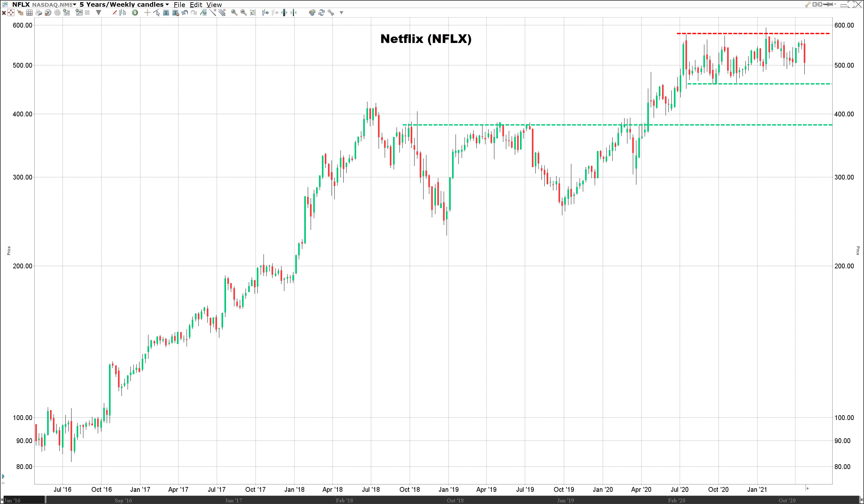Click the long green dashed line near 380

coord(617,125)
